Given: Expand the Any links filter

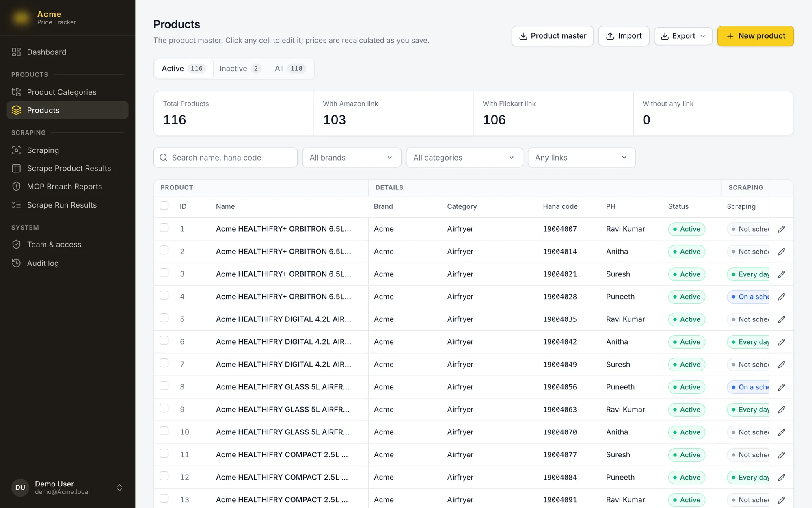Looking at the screenshot, I should (x=581, y=158).
